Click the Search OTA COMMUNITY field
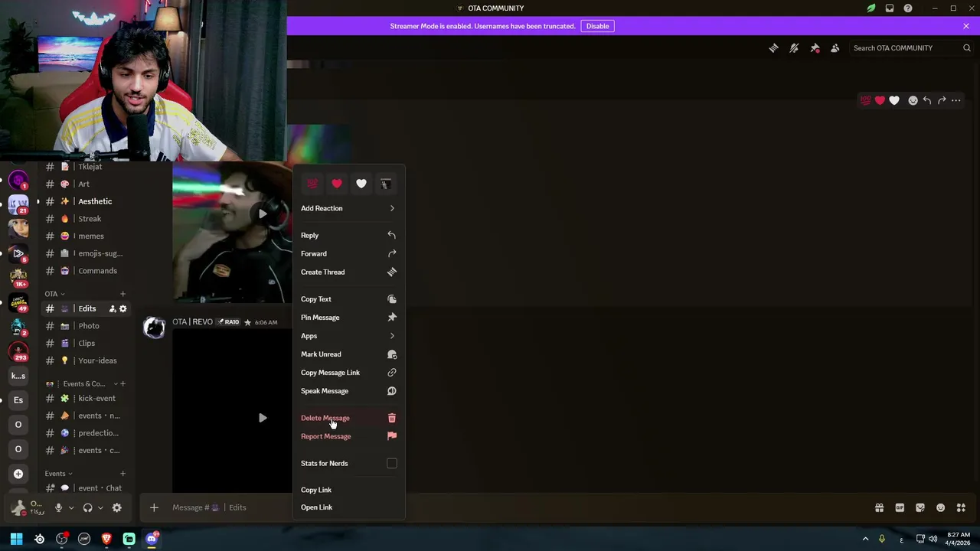Viewport: 980px width, 551px height. point(911,48)
